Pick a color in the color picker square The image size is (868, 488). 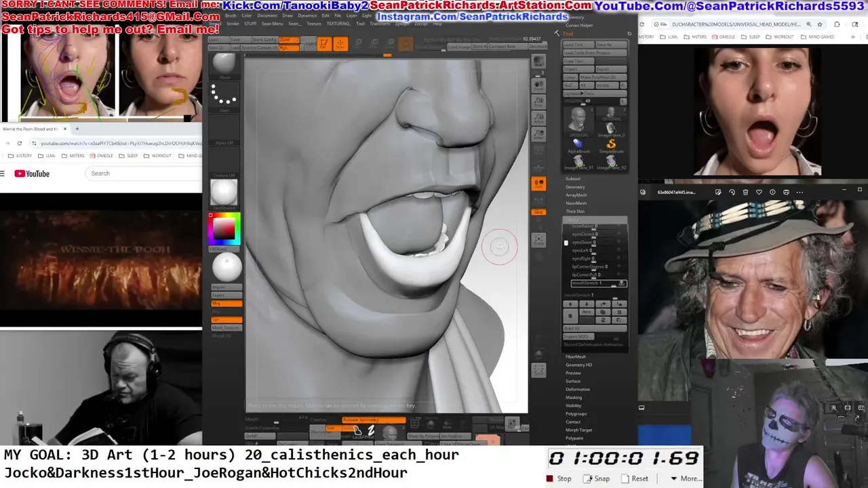point(224,230)
